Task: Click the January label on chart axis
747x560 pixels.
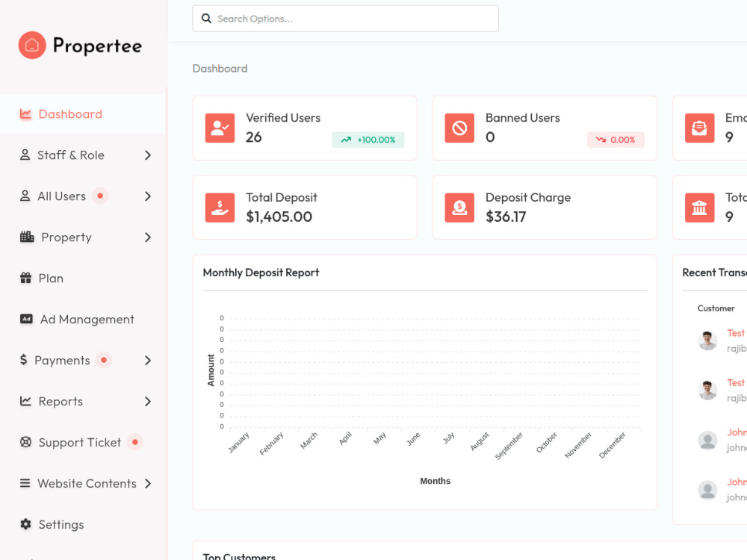Action: [239, 442]
